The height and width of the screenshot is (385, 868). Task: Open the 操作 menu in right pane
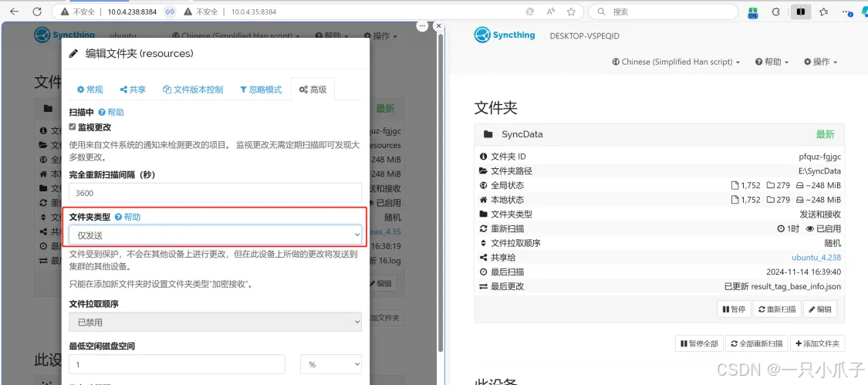pos(820,62)
